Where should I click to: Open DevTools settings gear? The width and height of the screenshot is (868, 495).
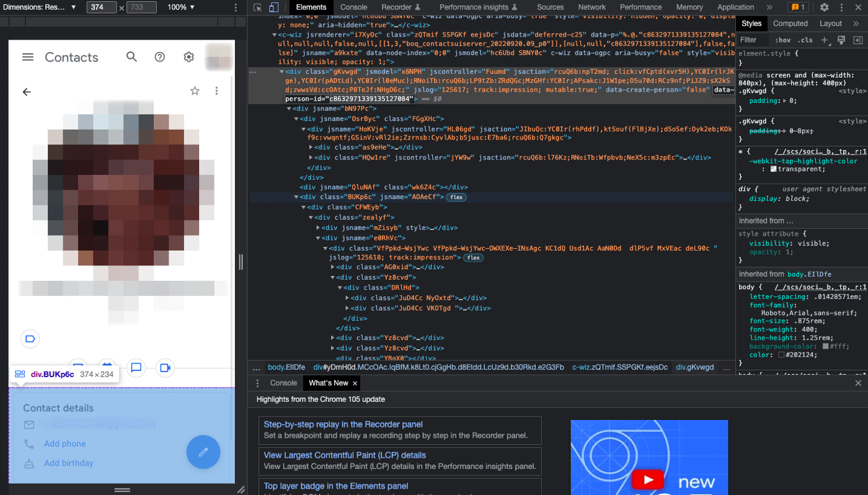pos(824,7)
